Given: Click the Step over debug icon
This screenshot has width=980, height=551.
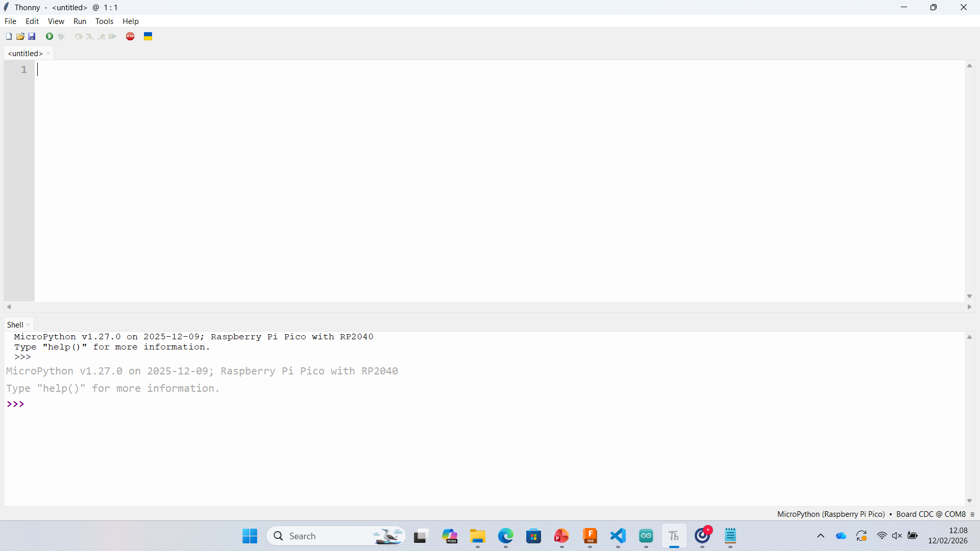Looking at the screenshot, I should 79,36.
